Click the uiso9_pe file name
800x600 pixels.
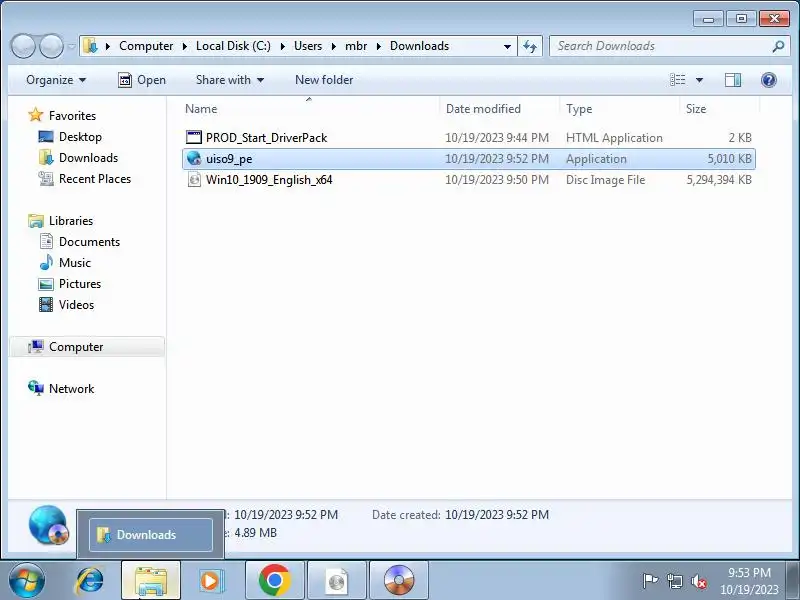229,159
